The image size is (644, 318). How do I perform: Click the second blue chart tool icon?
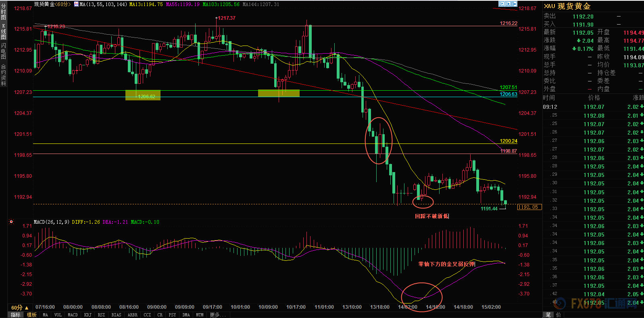pos(508,4)
